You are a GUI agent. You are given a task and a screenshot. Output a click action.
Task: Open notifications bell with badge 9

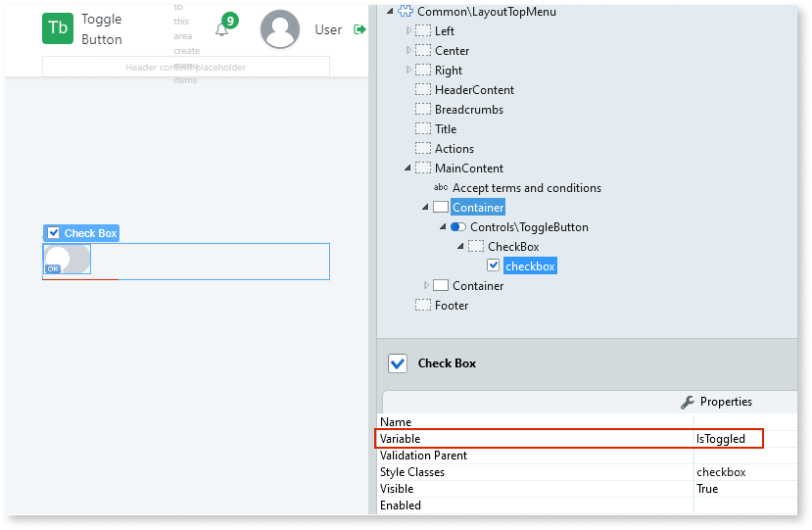[222, 29]
